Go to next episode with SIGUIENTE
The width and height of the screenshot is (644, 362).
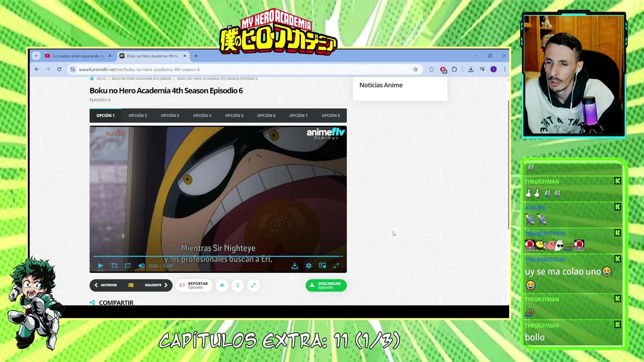(156, 285)
